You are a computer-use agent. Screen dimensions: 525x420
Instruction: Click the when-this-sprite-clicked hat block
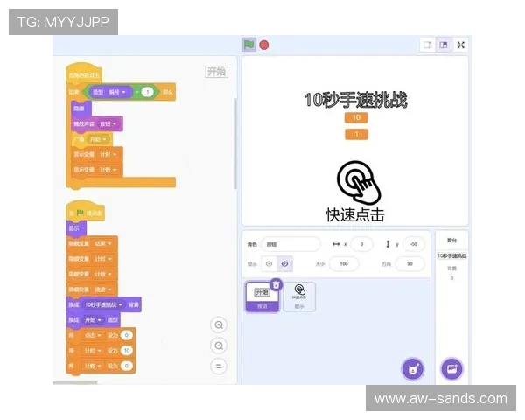pyautogui.click(x=84, y=74)
